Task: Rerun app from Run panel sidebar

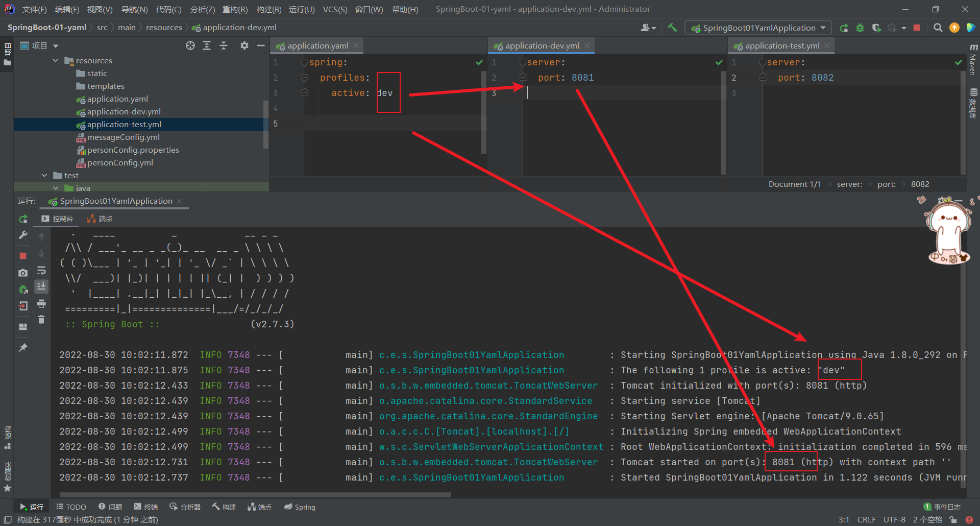Action: (23, 219)
